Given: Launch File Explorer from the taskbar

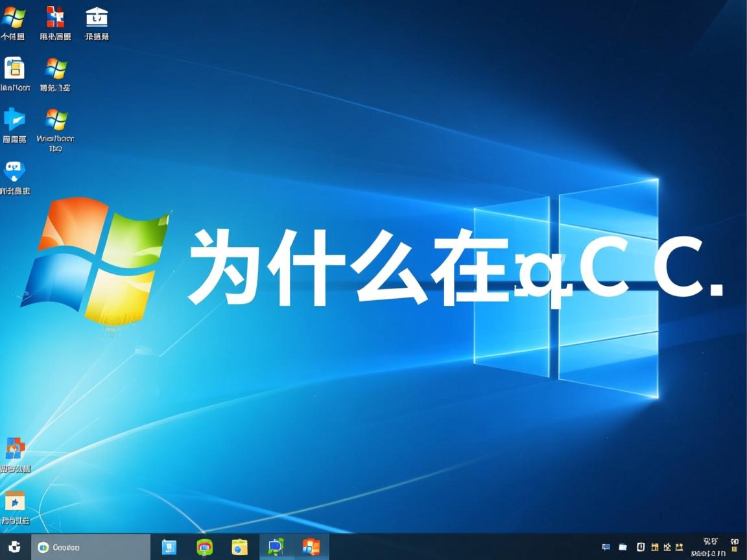Looking at the screenshot, I should pyautogui.click(x=169, y=546).
